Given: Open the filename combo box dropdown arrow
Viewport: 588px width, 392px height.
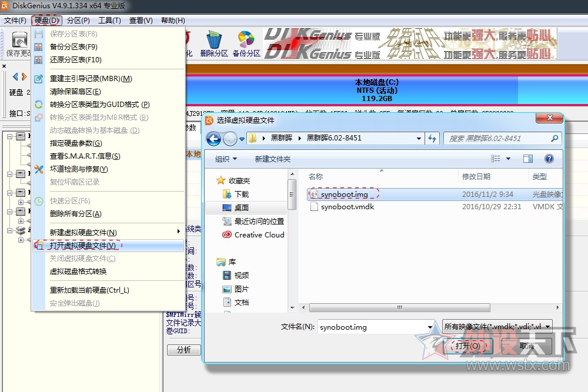Looking at the screenshot, I should click(430, 327).
